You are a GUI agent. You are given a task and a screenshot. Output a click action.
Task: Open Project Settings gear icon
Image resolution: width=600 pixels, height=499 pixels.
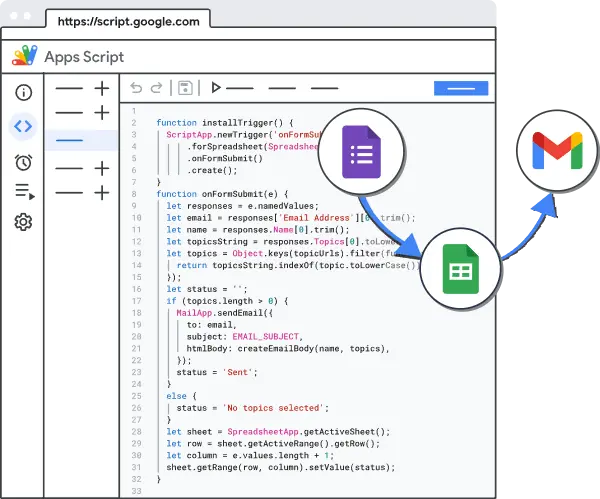click(x=23, y=222)
